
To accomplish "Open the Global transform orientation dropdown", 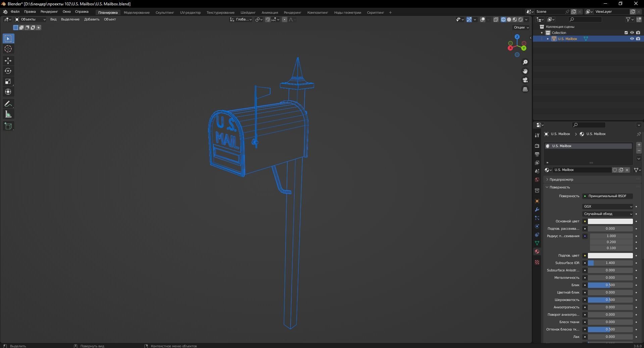I will [241, 19].
